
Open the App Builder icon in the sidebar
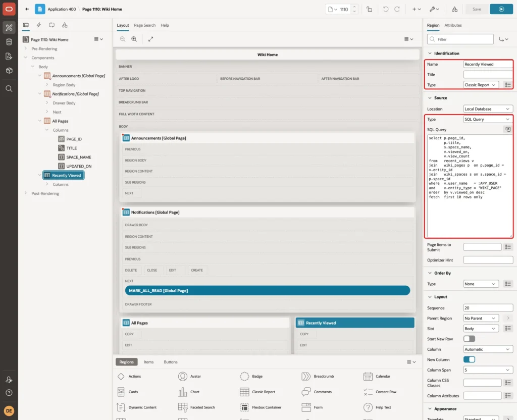pyautogui.click(x=9, y=28)
